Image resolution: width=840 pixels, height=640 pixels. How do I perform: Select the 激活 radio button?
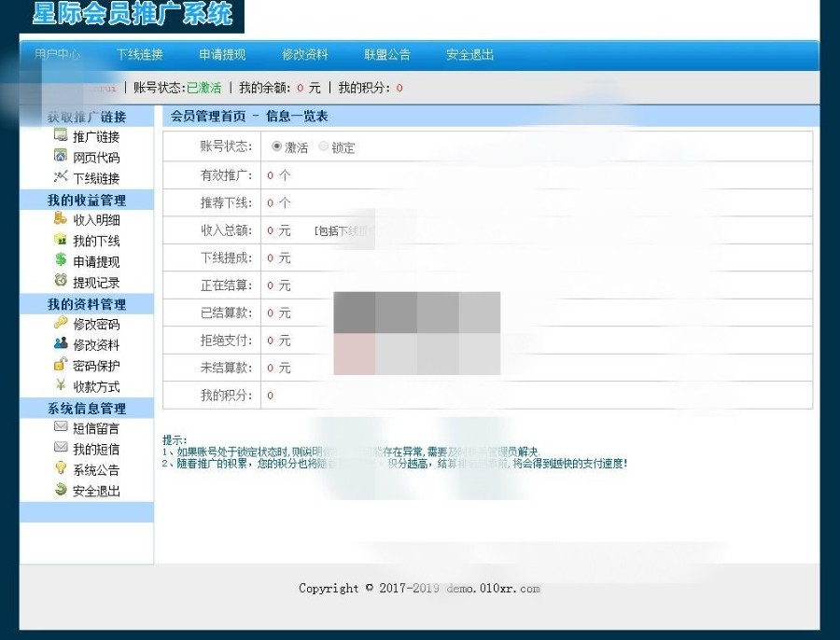click(x=276, y=146)
